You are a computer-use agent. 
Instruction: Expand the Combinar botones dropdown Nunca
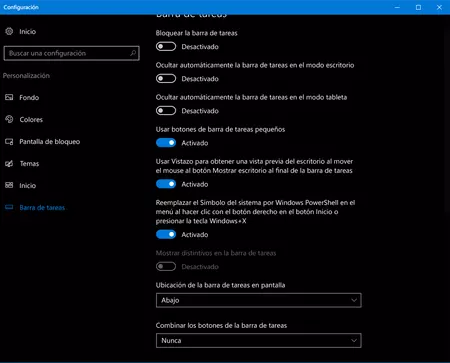(259, 341)
